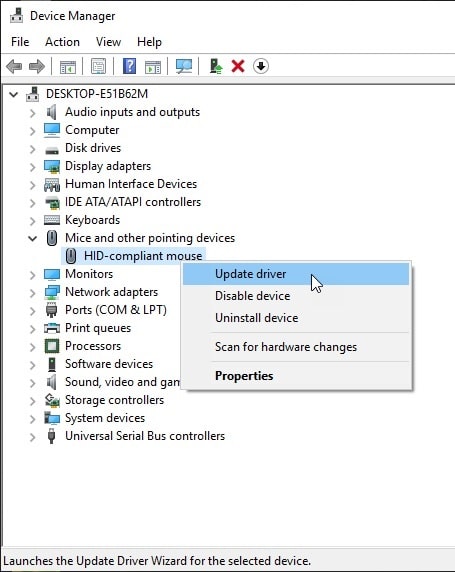Click Scan for hardware changes monitor icon
The image size is (455, 572).
point(184,66)
